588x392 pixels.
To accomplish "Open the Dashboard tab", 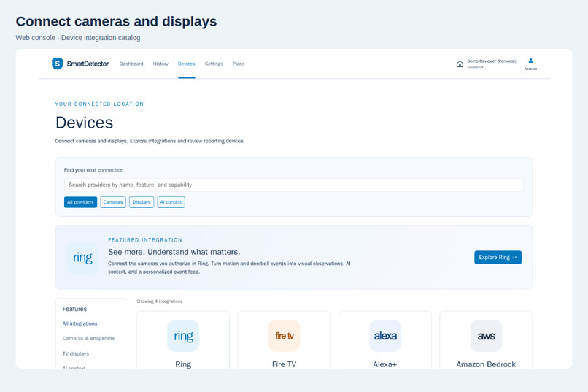I will (x=131, y=64).
